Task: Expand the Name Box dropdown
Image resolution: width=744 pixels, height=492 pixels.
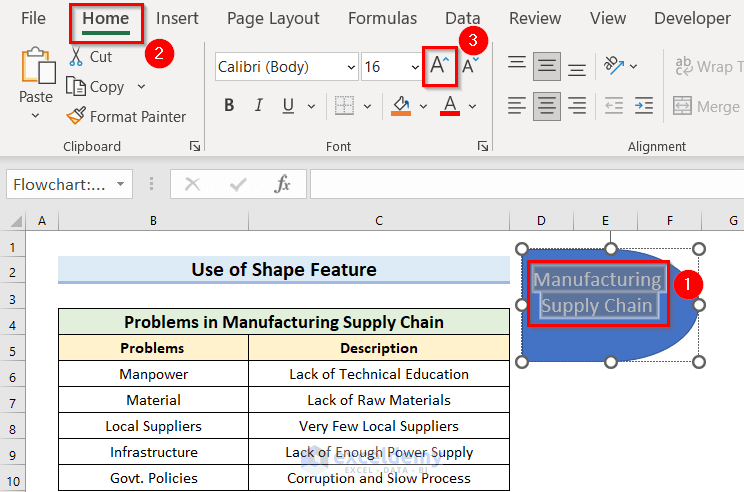Action: (x=121, y=184)
